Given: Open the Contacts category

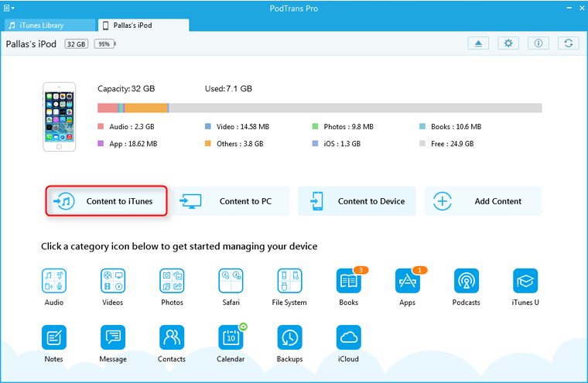Looking at the screenshot, I should click(x=172, y=337).
